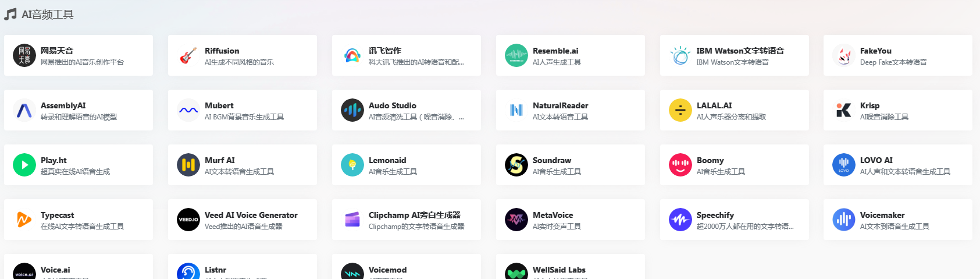Select the Soundraw S logo icon
Screen dimensions: 980x279
516,165
